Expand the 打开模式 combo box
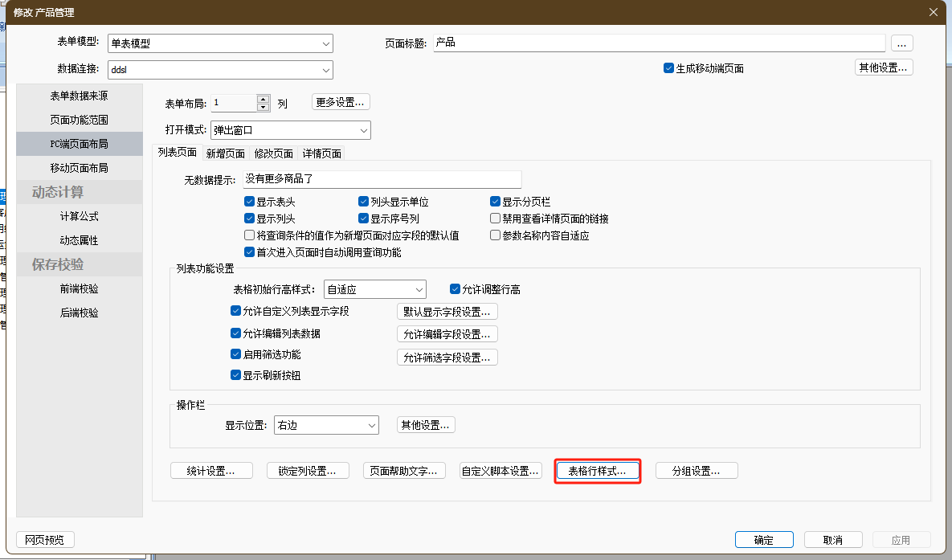 coord(363,130)
